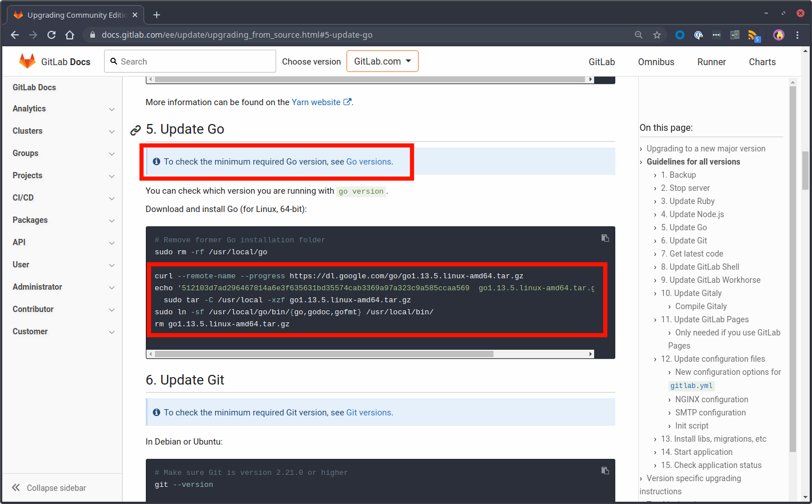Open the GitLab top navigation item
Screen dimensions: 812x504
[602, 62]
